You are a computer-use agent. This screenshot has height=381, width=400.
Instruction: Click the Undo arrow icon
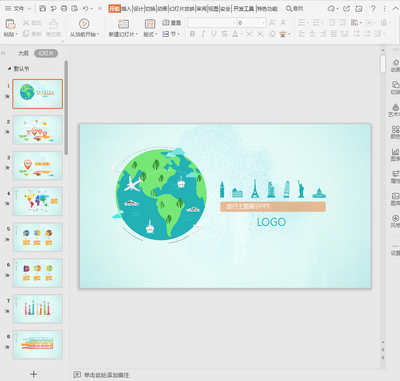86,9
